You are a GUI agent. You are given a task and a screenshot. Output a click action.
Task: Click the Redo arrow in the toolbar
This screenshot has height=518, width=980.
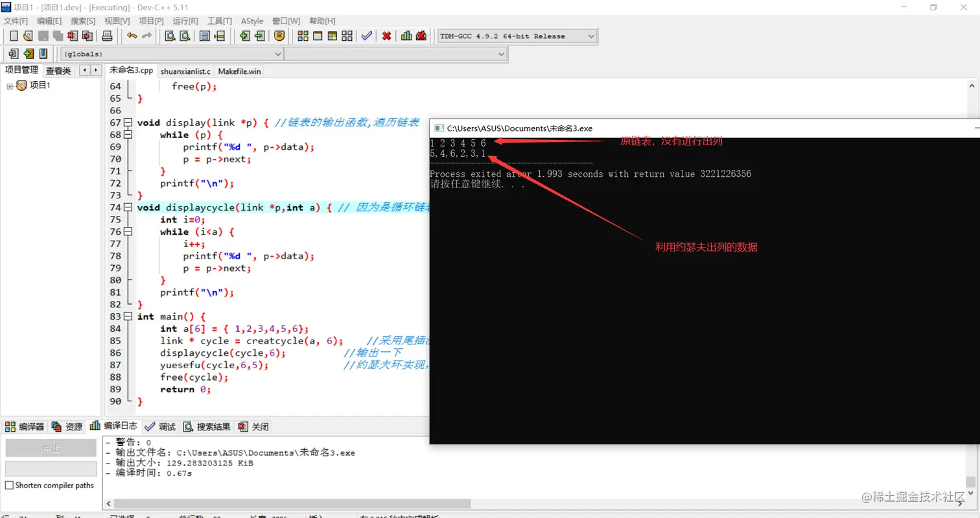(147, 36)
